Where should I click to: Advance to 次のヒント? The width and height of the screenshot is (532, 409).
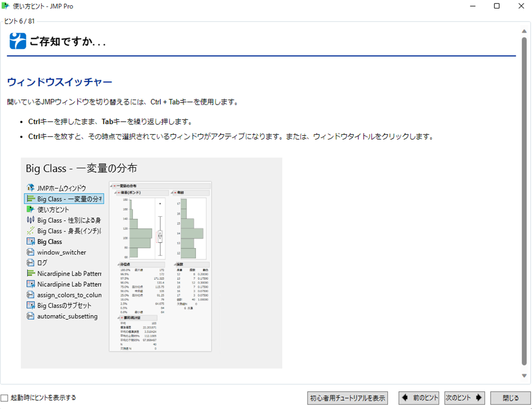tap(464, 398)
